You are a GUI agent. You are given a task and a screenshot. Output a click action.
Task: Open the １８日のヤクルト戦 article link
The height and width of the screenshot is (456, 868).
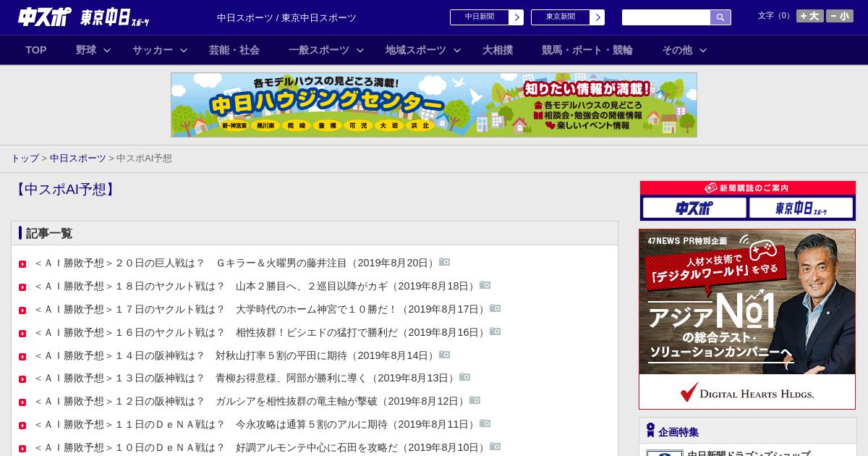256,286
